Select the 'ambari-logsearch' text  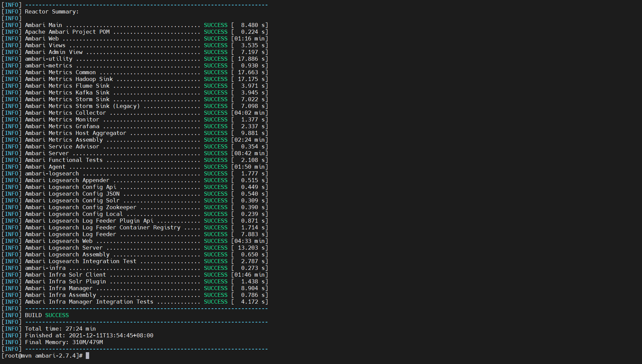52,173
